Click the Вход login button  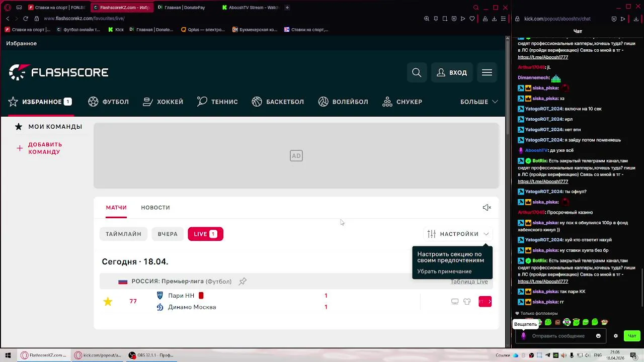click(452, 72)
